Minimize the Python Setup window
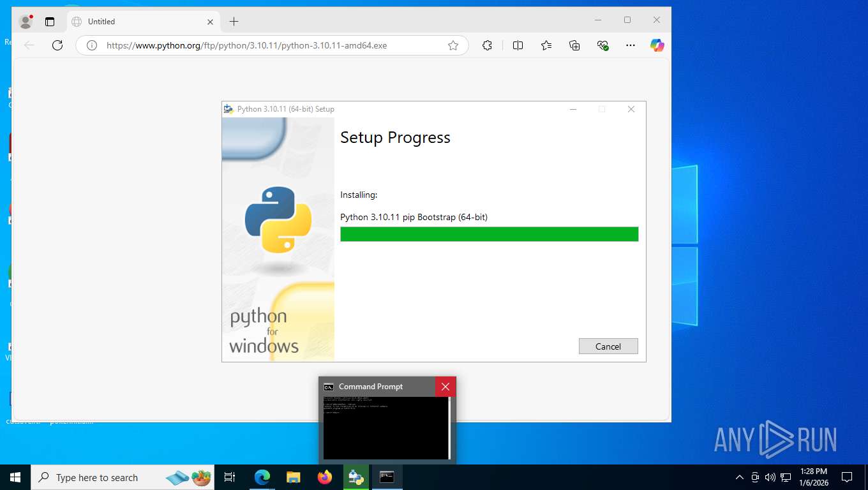Image resolution: width=868 pixels, height=490 pixels. coord(573,109)
